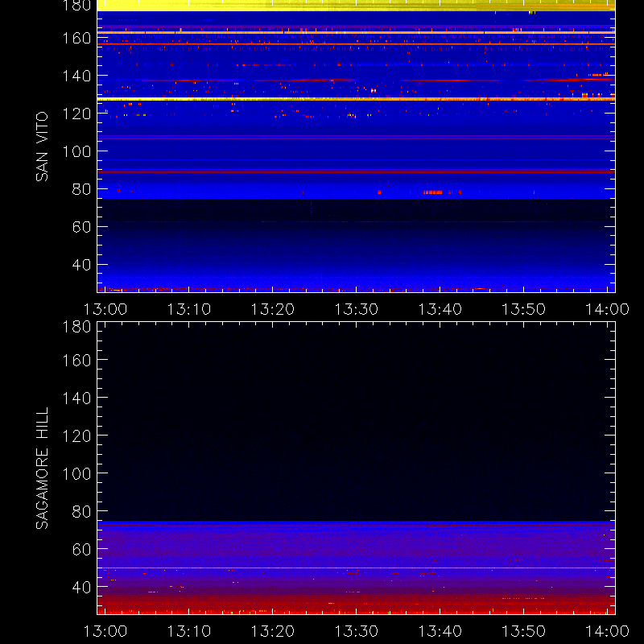Click 13:10 time label under Sagamore Hill plot
Viewport: 644px width, 644px height.
coord(189,631)
